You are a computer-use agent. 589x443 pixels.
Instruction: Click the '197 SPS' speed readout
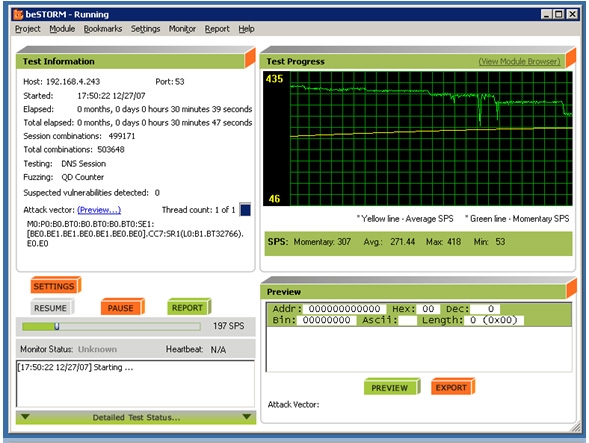coord(228,326)
